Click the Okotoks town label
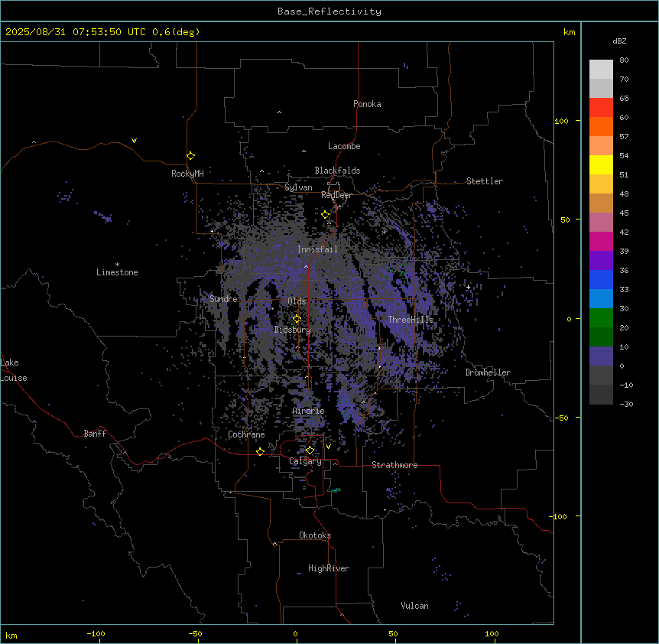659x644 pixels. coord(315,535)
